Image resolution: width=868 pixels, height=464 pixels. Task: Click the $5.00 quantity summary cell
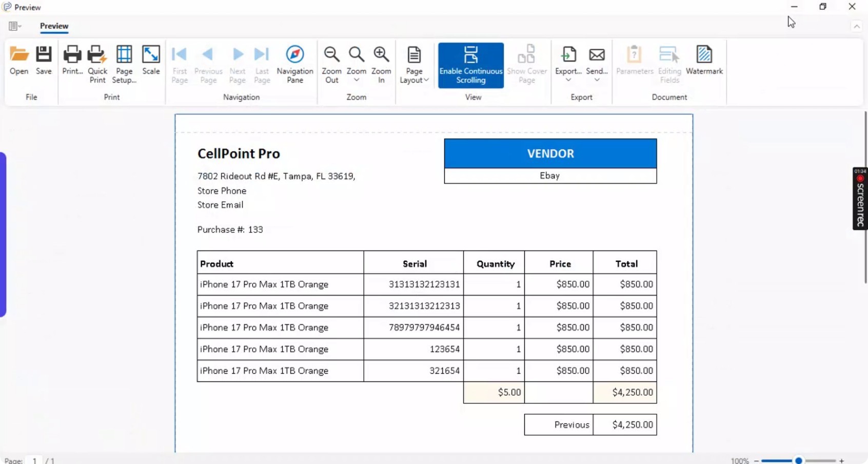pos(494,392)
